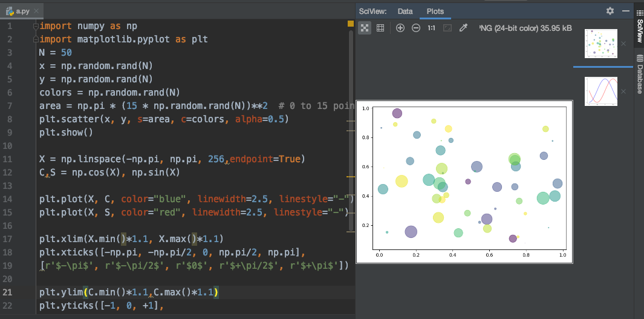Click 'np.linspace' on line 11

(x=88, y=159)
